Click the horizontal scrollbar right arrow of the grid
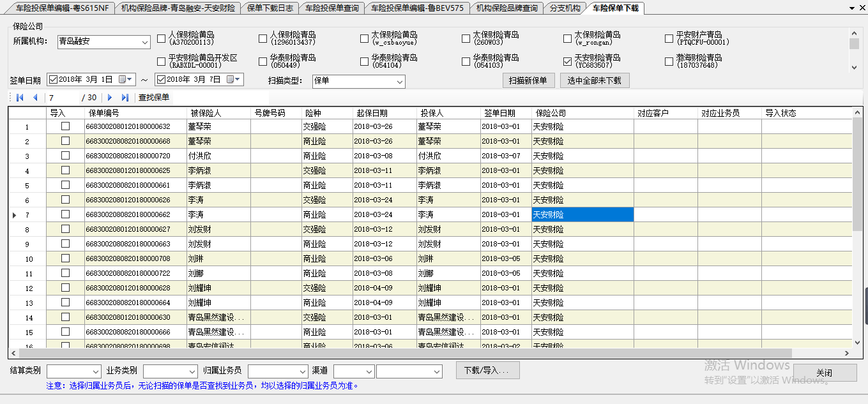This screenshot has width=868, height=404. click(847, 354)
